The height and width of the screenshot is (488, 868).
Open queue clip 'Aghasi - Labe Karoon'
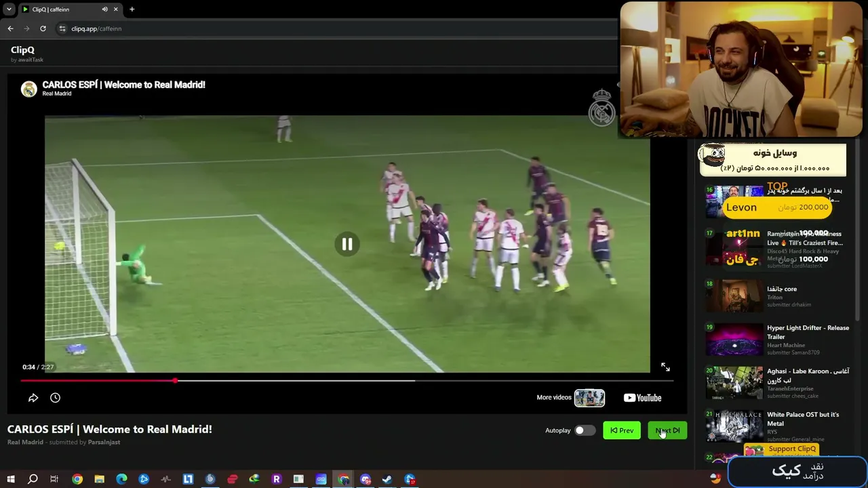808,375
